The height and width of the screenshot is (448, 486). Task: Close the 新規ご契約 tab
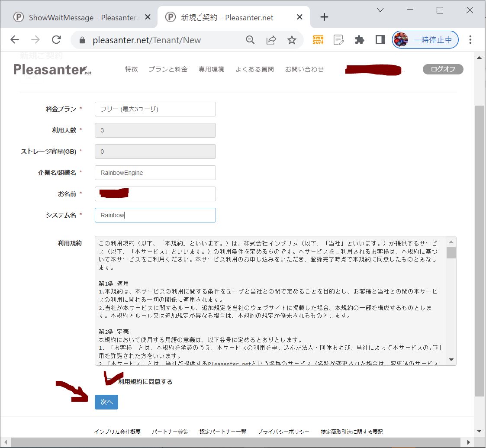click(x=299, y=17)
